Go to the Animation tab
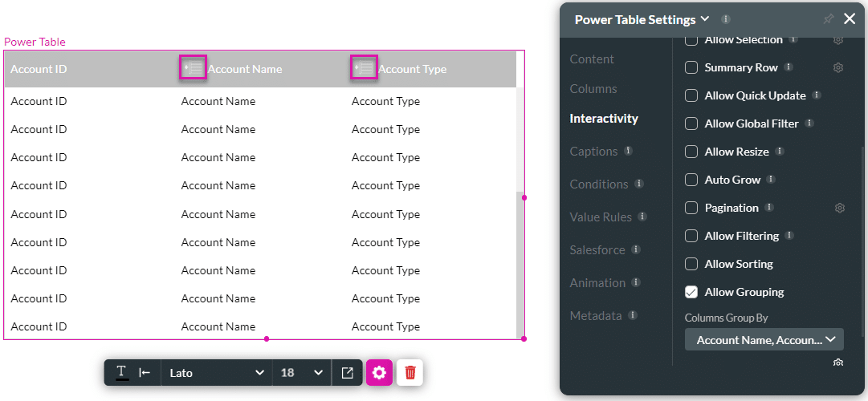 [597, 282]
